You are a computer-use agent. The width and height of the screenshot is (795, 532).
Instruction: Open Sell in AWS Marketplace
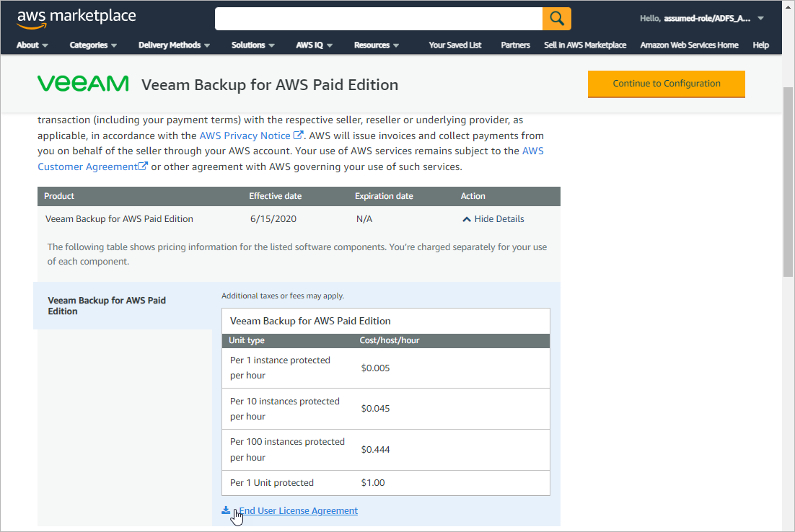[x=585, y=45]
